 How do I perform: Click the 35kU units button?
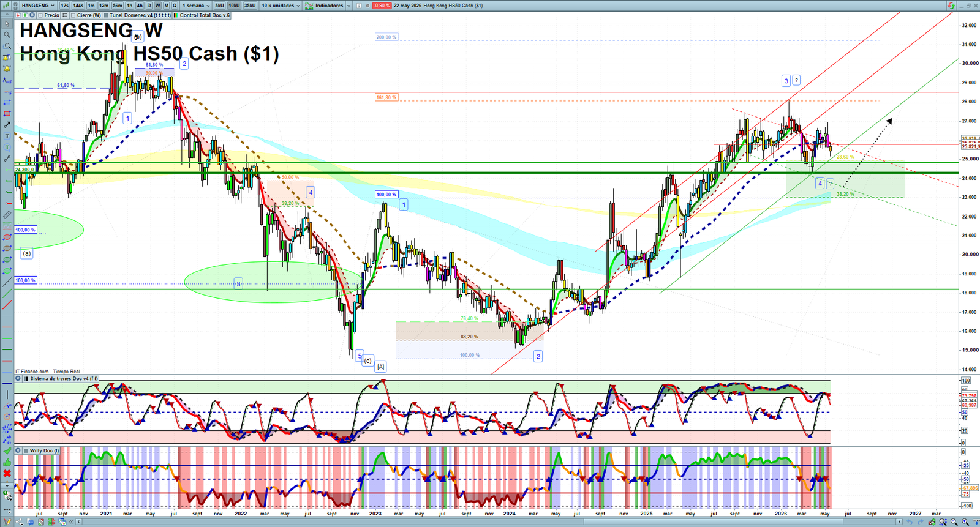250,6
